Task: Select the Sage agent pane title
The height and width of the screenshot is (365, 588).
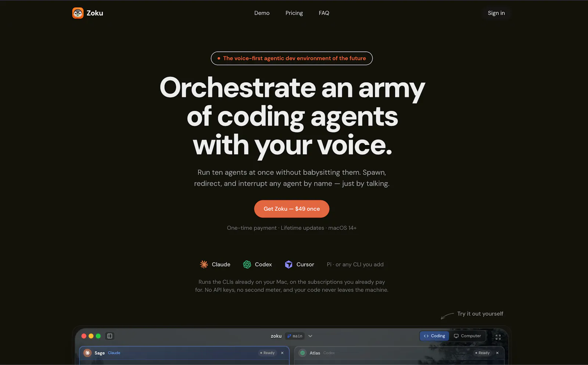Action: click(x=100, y=353)
